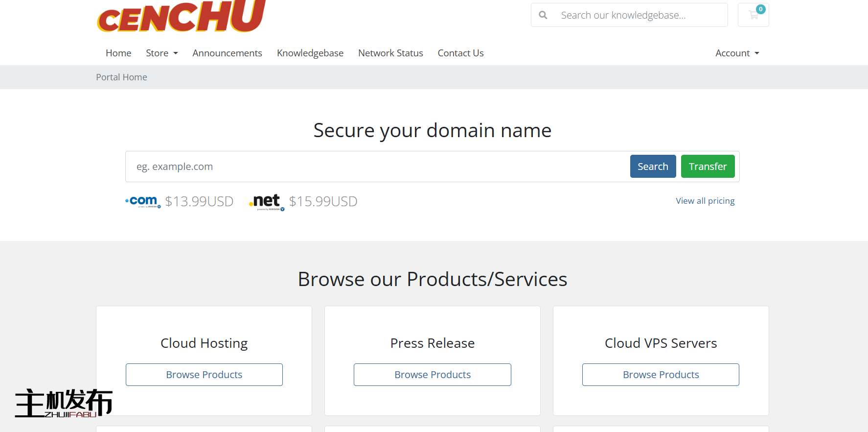Select Knowledgebase from the navbar

coord(310,53)
